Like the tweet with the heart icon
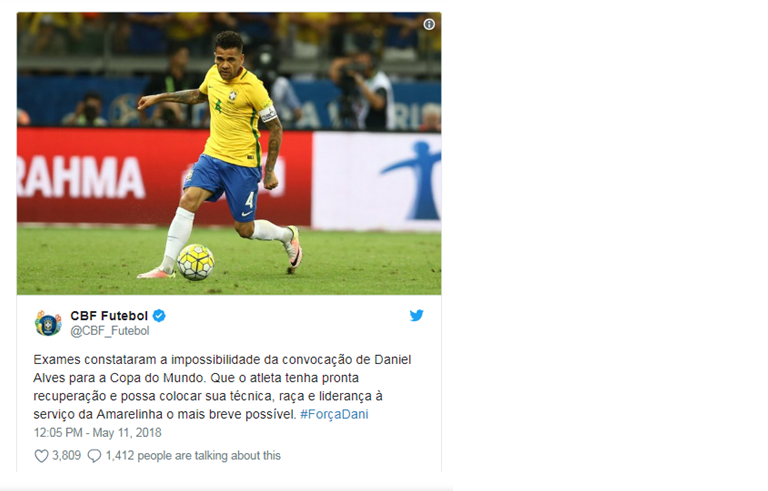The image size is (768, 491). [41, 456]
